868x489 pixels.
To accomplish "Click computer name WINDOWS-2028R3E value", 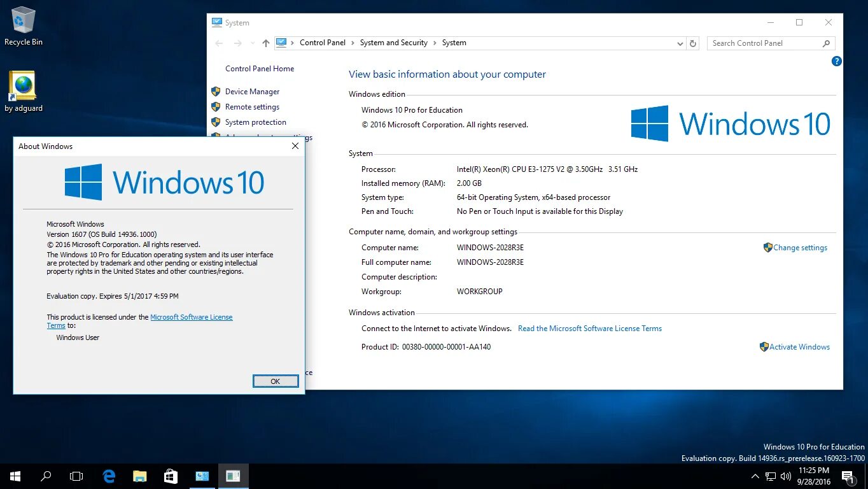I will tap(490, 248).
